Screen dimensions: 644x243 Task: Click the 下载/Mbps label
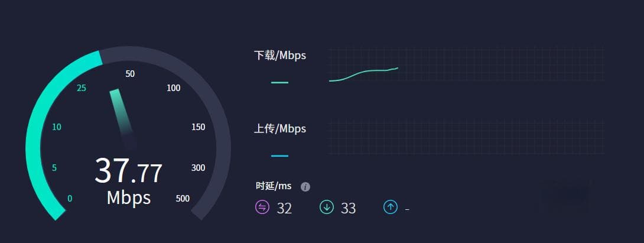tap(280, 56)
